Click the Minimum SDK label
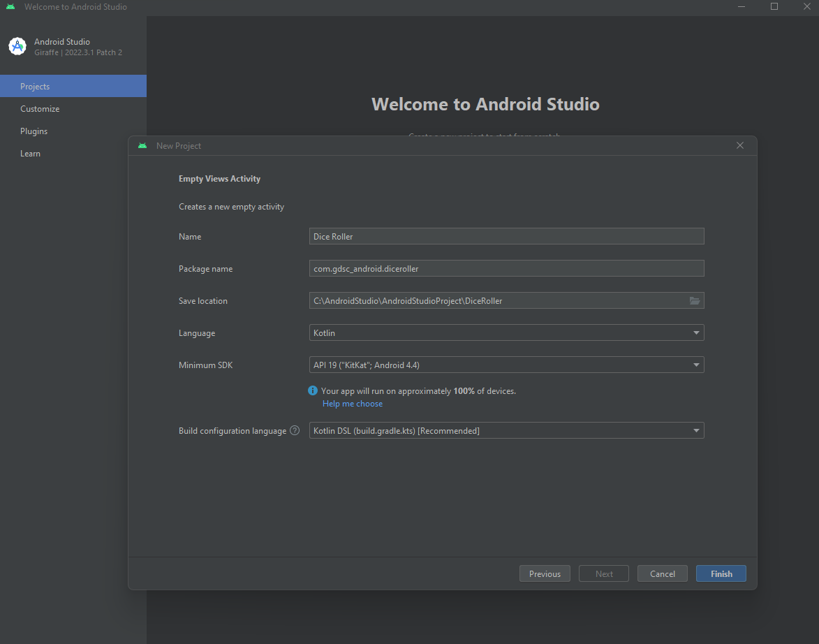 click(205, 365)
